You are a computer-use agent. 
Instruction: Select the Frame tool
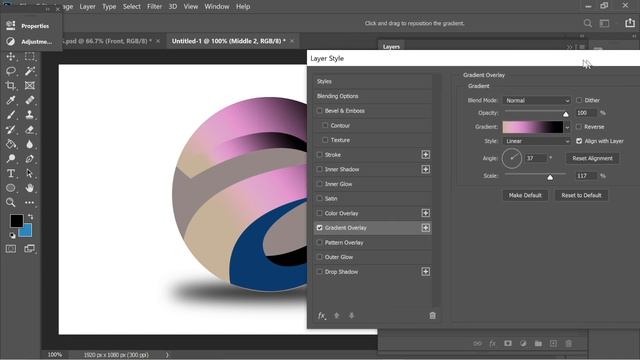(x=29, y=86)
